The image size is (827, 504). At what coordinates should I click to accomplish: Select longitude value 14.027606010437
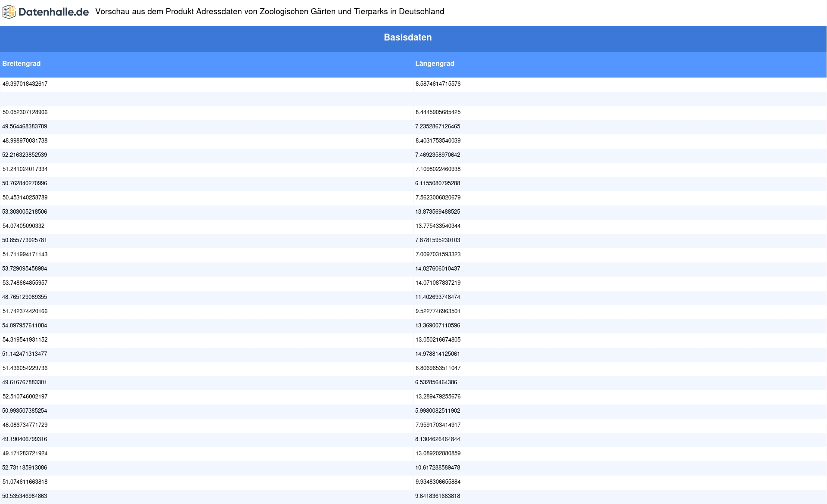[x=438, y=269]
